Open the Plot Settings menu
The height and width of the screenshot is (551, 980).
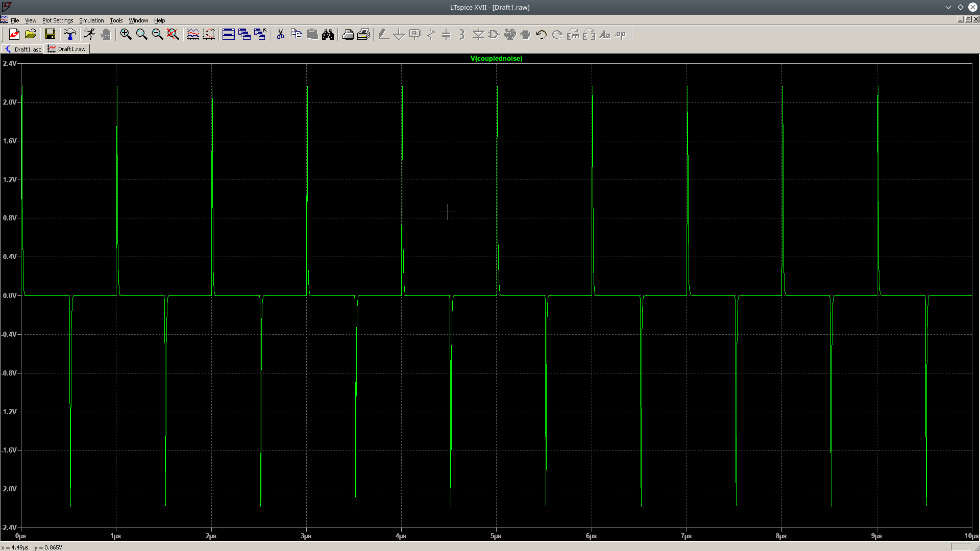click(58, 20)
